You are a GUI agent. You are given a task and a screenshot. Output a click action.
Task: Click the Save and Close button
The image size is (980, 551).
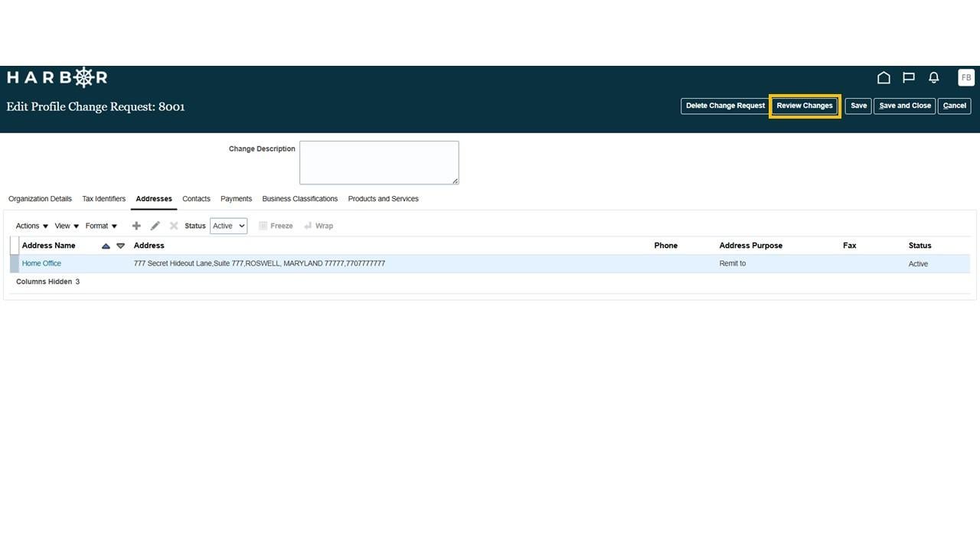pyautogui.click(x=905, y=106)
